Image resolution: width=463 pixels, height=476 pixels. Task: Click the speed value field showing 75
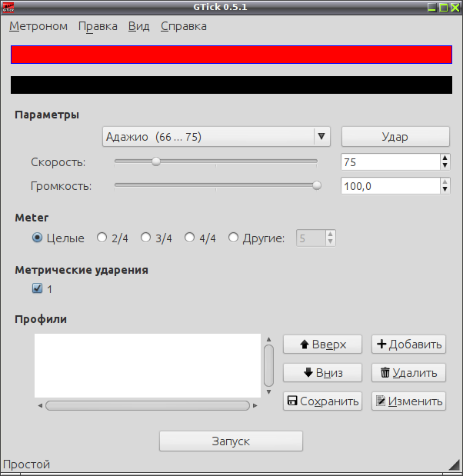391,161
